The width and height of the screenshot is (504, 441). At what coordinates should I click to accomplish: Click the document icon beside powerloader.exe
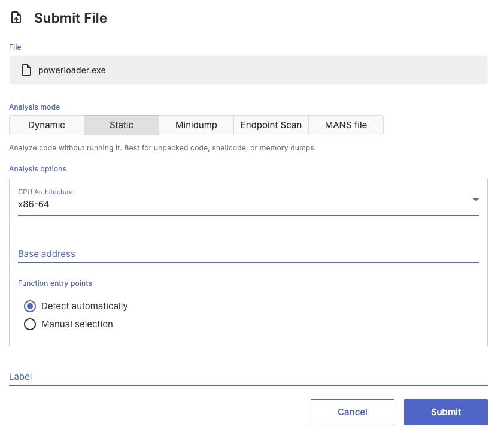click(26, 70)
